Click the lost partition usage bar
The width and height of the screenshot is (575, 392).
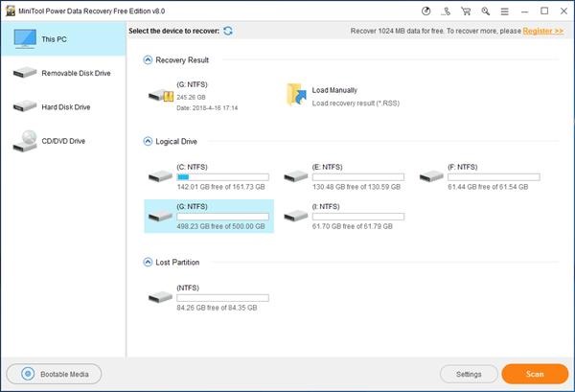pyautogui.click(x=222, y=298)
